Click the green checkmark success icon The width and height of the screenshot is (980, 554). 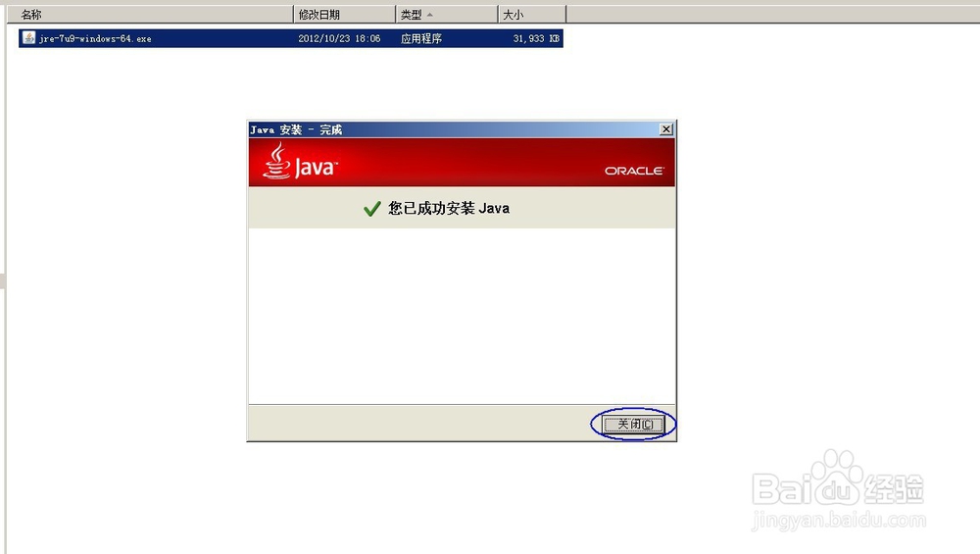pyautogui.click(x=371, y=209)
